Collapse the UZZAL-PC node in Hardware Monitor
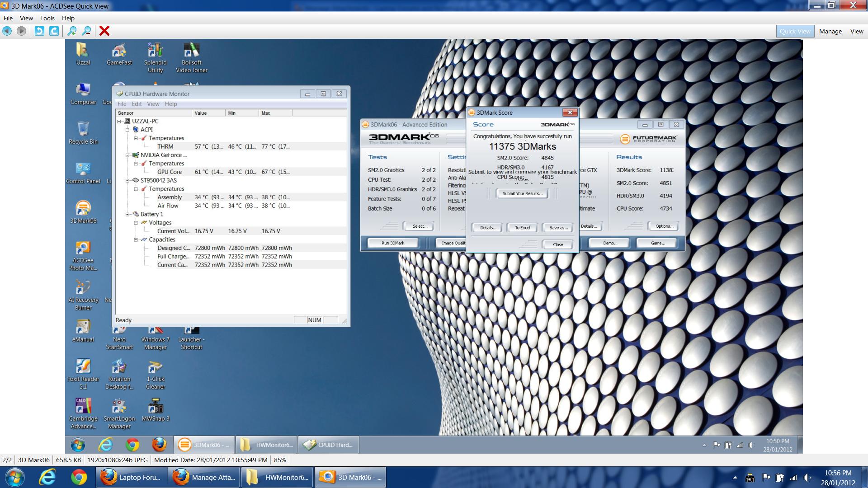Viewport: 868px width, 488px height. 119,121
